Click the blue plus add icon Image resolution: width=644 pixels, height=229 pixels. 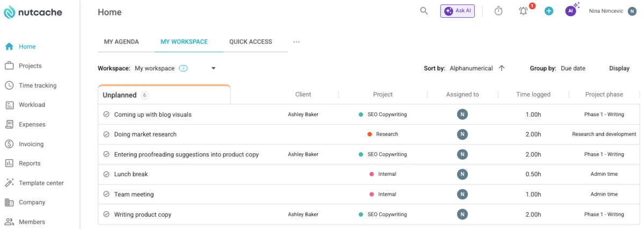click(x=549, y=11)
